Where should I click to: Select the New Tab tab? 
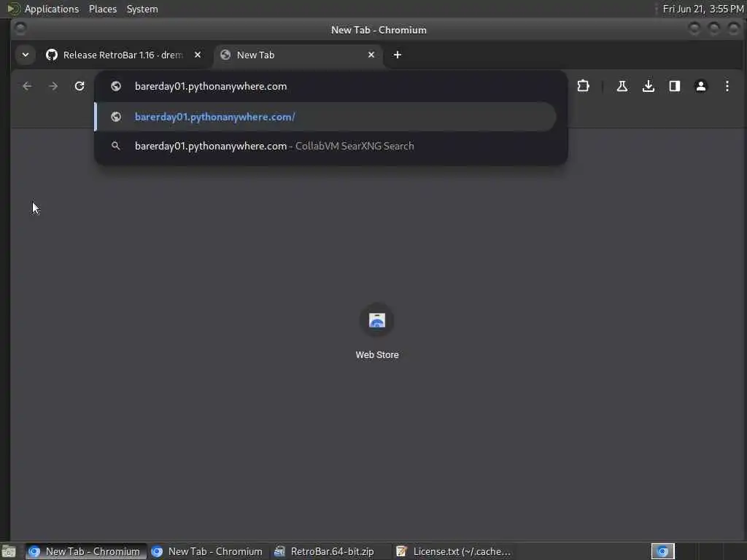(298, 55)
